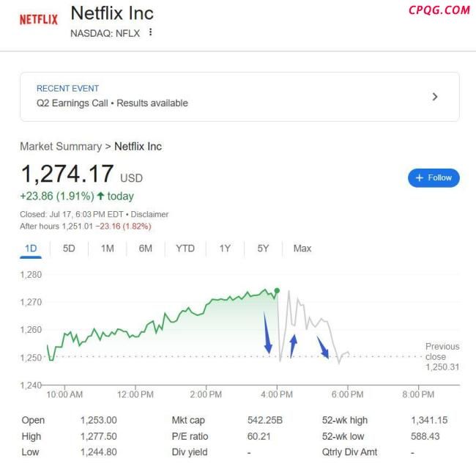Viewport: 476px width, 464px height.
Task: View the 1Y chart range
Action: 225,248
